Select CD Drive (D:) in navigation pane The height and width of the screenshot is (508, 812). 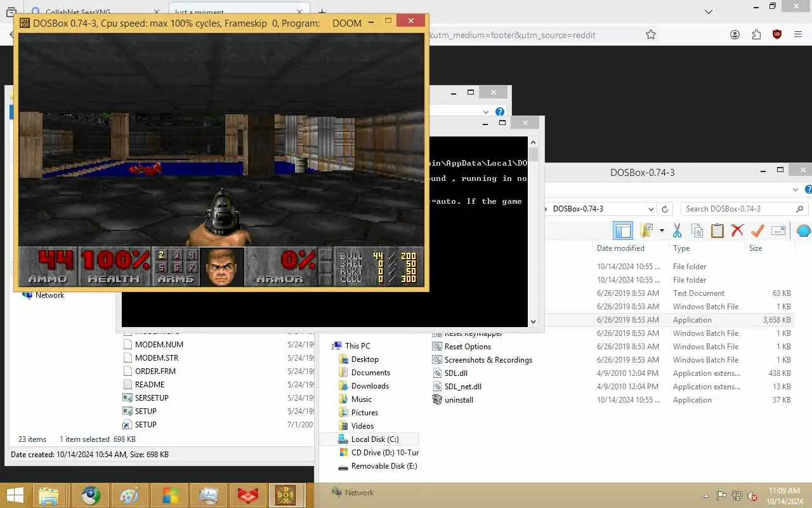pos(379,453)
